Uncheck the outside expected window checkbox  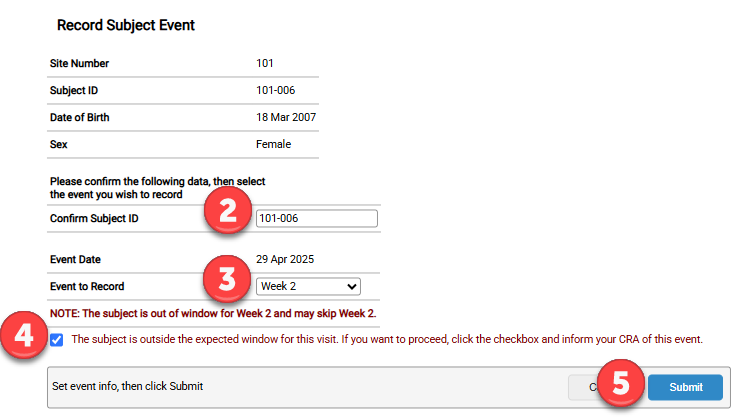click(x=56, y=340)
